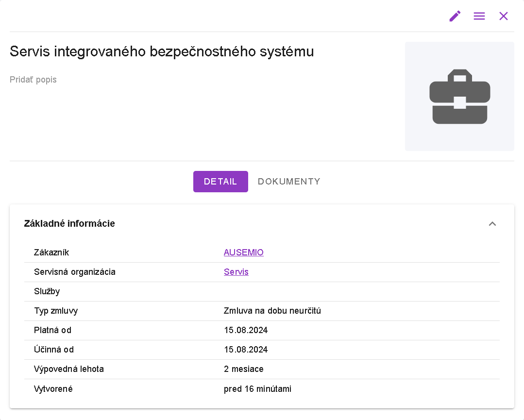Collapse the Základné informácie section chevron
The width and height of the screenshot is (524, 420).
click(492, 224)
